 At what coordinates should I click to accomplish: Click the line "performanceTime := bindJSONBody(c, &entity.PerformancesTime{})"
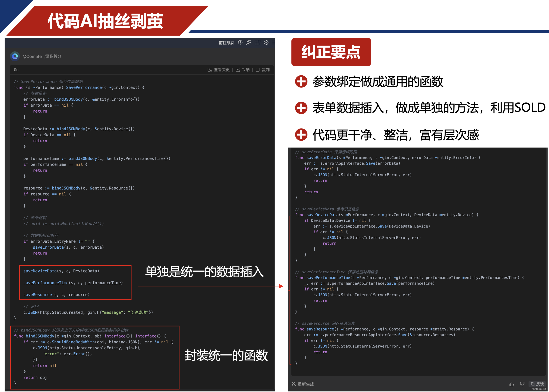point(97,159)
